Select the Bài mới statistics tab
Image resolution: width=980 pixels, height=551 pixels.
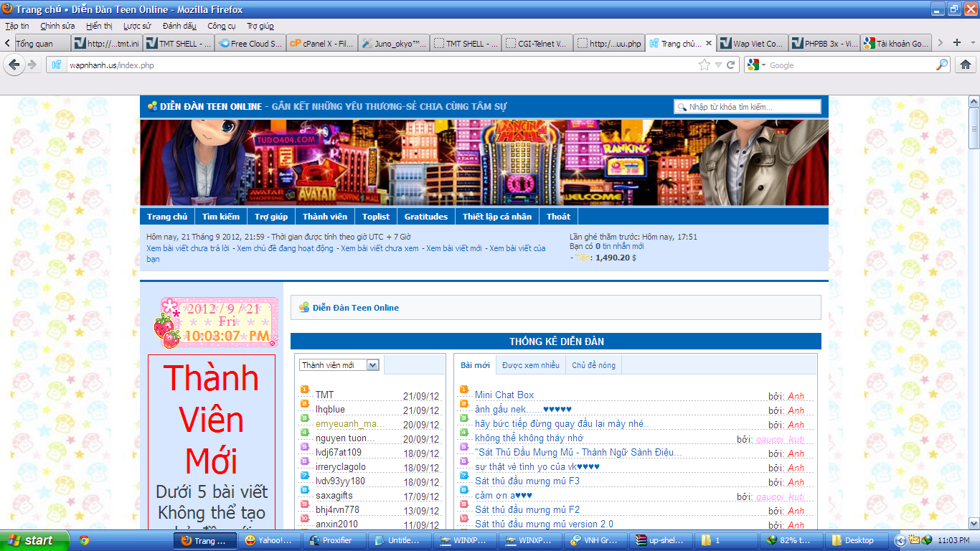click(475, 365)
